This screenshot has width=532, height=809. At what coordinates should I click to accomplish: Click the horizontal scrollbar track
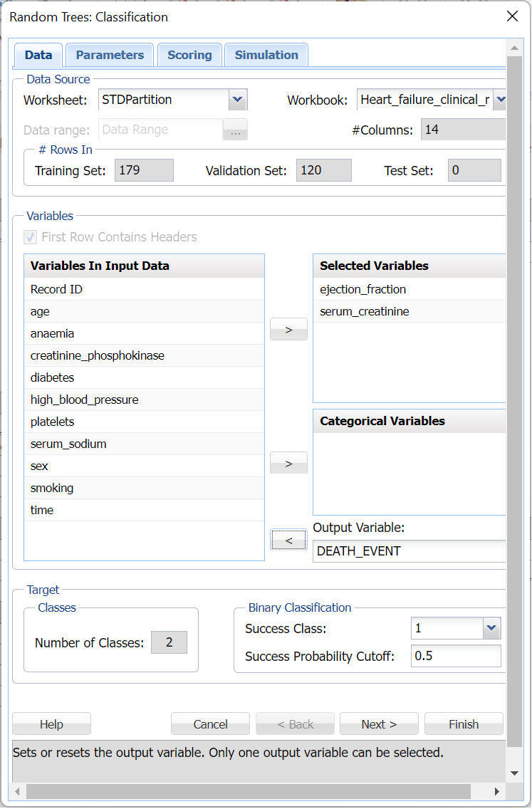[481, 791]
